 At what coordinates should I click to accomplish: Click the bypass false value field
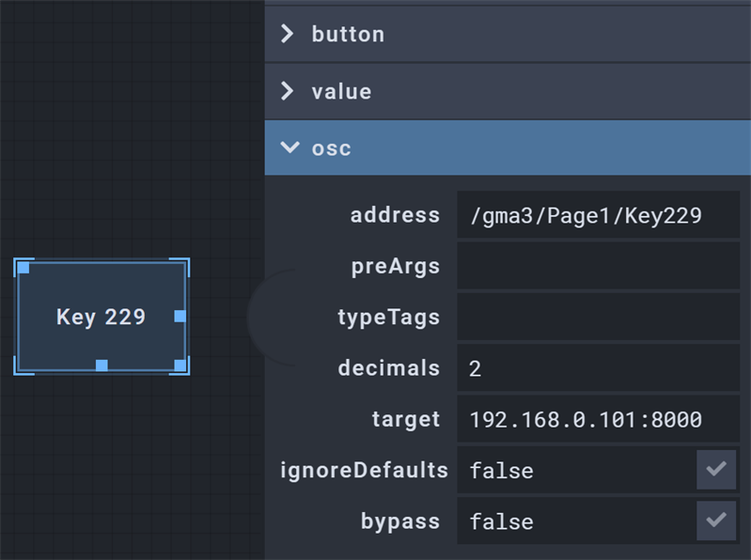575,521
